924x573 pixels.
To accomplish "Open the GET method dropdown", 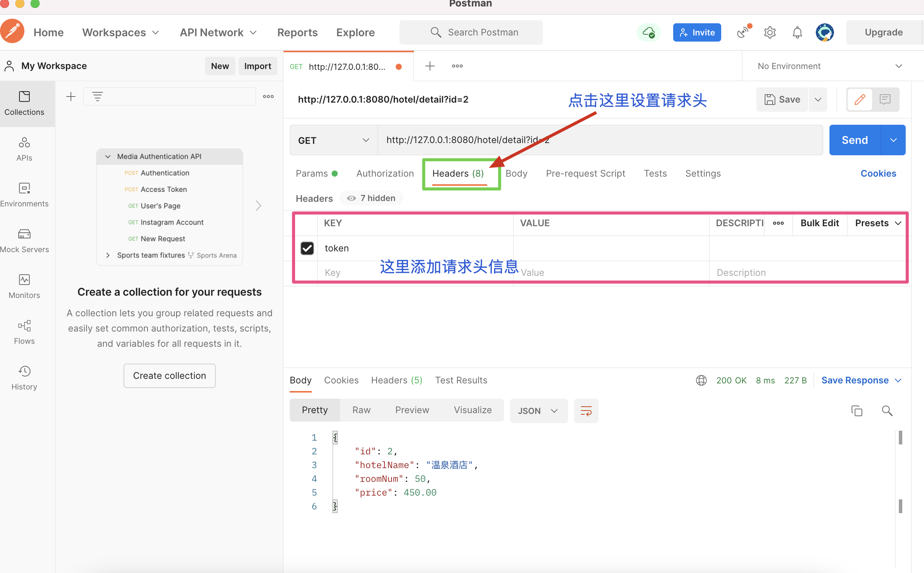I will (334, 140).
